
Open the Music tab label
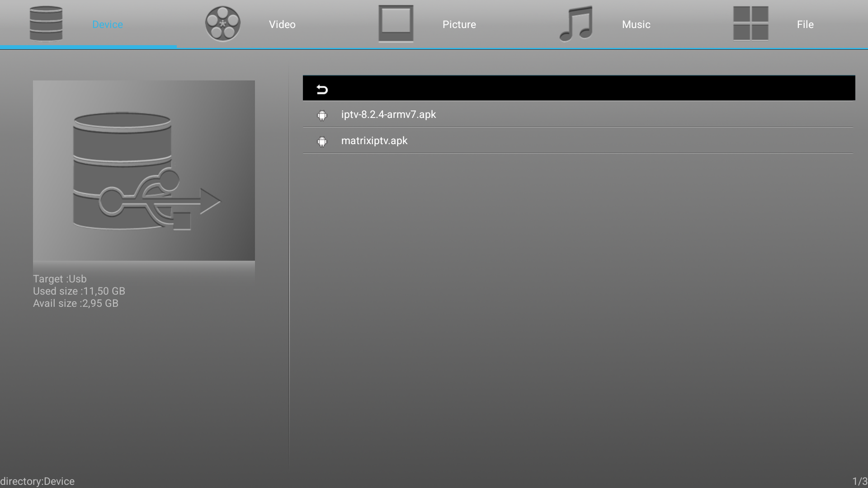tap(636, 24)
